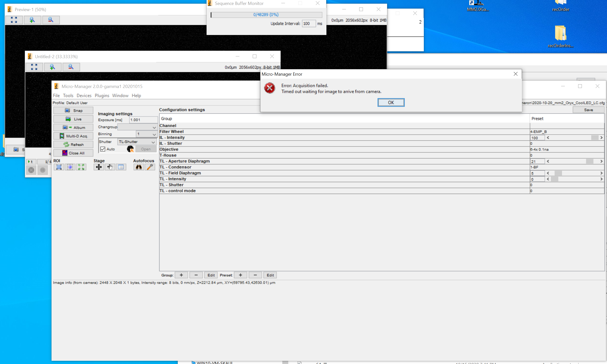Click the autoshutter indicator icon
The width and height of the screenshot is (607, 364).
click(130, 149)
